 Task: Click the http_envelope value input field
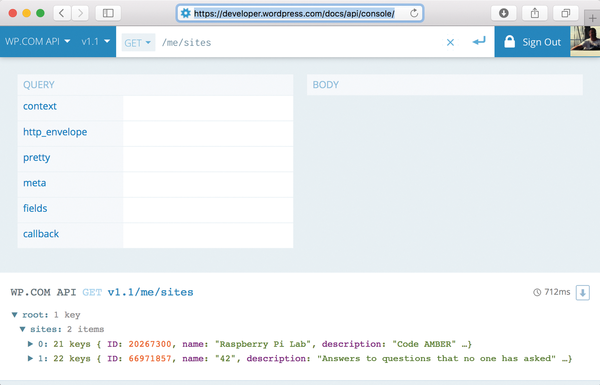[208, 134]
